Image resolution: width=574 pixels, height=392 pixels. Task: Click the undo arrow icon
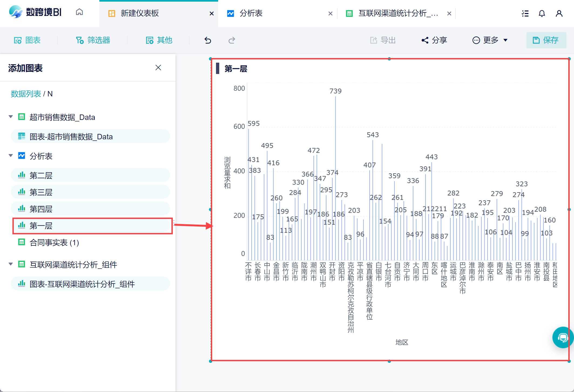(207, 40)
